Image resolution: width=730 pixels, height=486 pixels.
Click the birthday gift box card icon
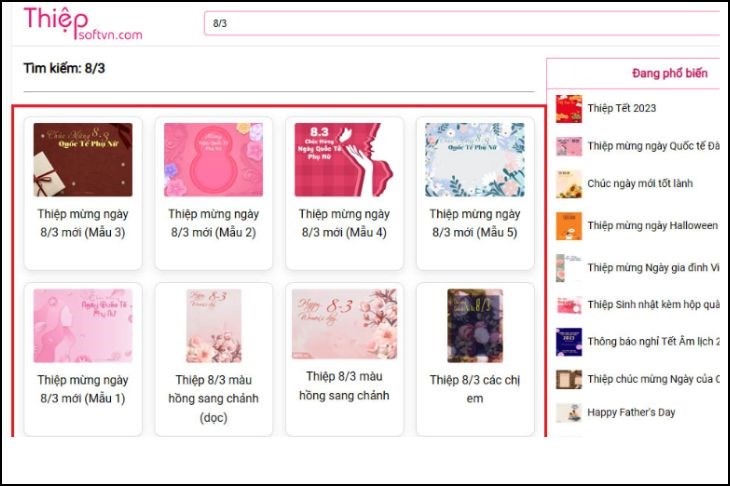click(x=569, y=305)
